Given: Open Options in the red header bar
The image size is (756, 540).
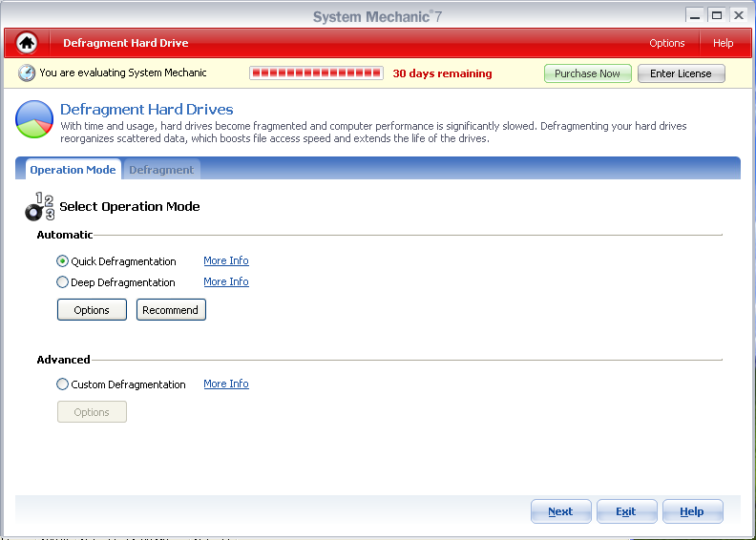Looking at the screenshot, I should pyautogui.click(x=667, y=43).
